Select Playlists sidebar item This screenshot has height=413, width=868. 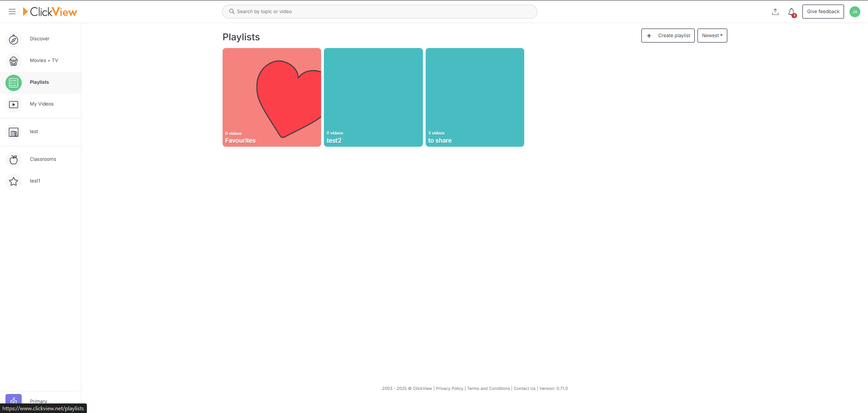tap(40, 83)
